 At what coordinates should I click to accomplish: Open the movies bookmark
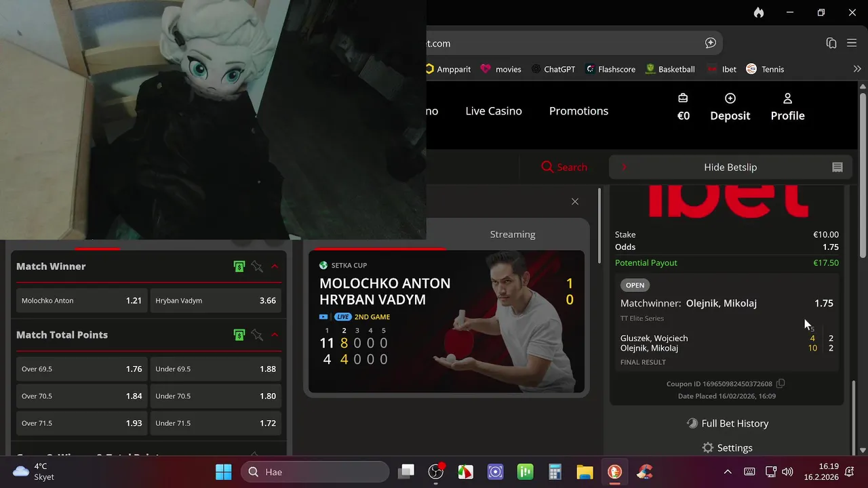(x=500, y=69)
